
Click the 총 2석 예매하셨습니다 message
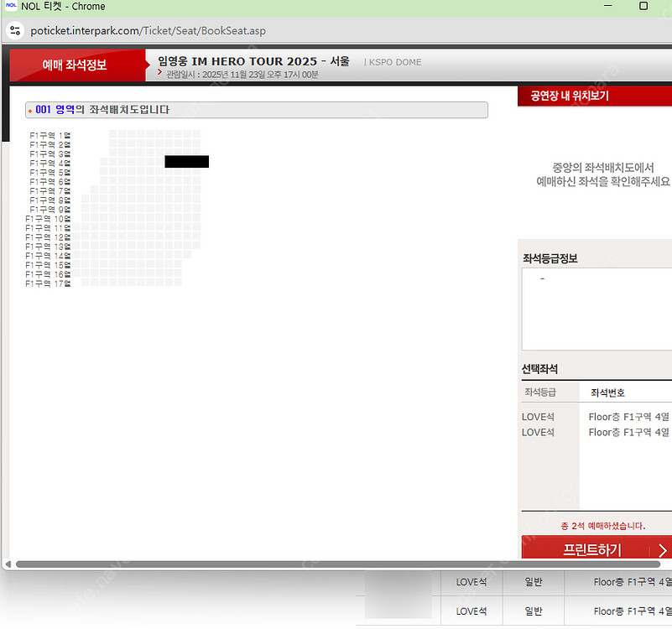[x=602, y=526]
